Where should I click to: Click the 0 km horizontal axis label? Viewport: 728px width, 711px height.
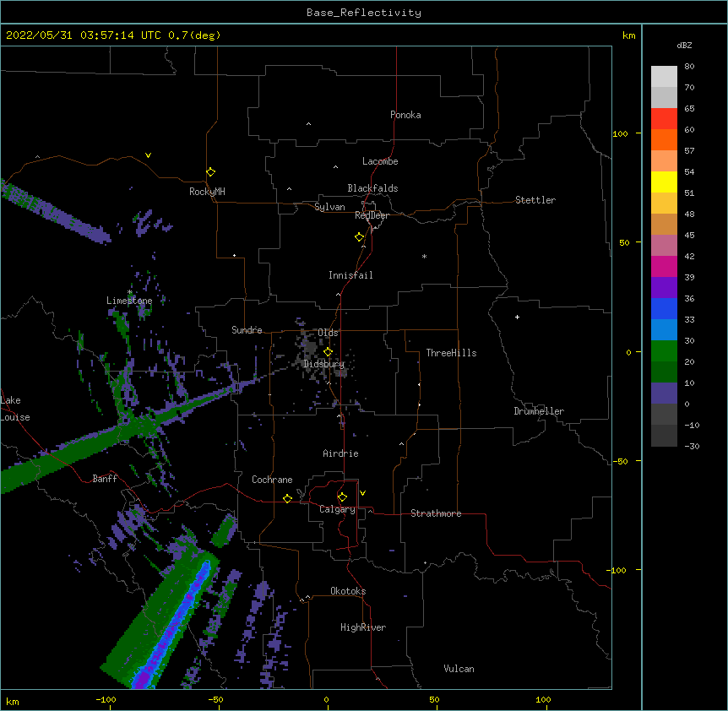(326, 699)
